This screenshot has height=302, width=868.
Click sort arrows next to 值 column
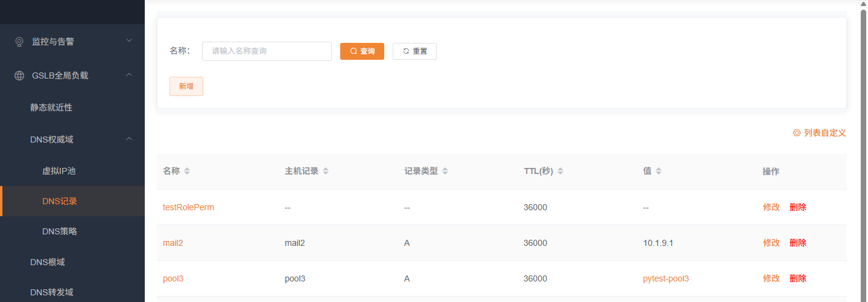[659, 172]
